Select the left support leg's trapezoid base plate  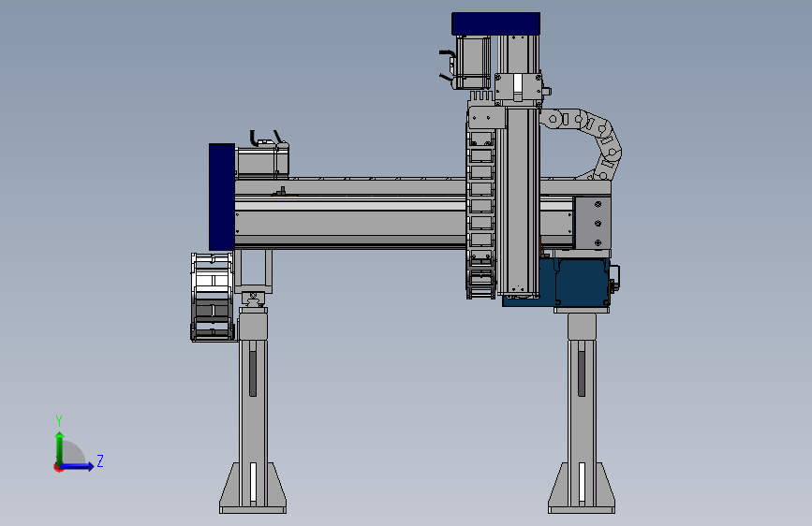253,488
